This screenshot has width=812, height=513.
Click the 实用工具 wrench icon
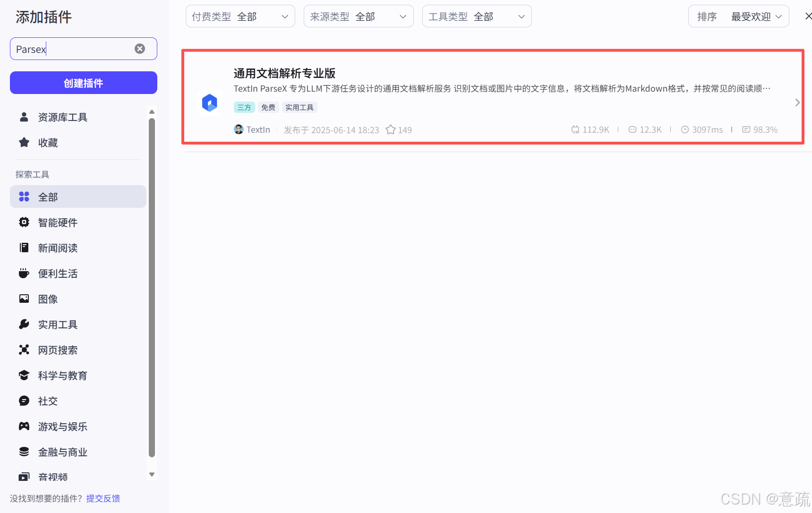pos(24,324)
